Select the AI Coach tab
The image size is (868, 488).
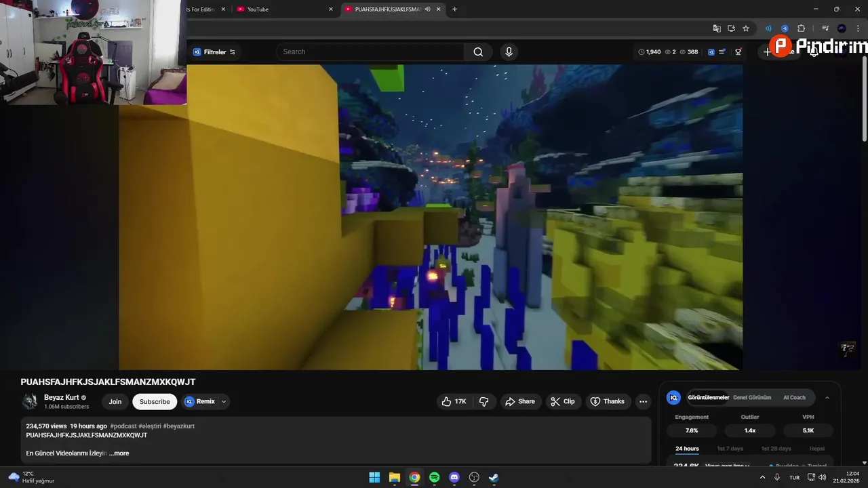tap(794, 398)
